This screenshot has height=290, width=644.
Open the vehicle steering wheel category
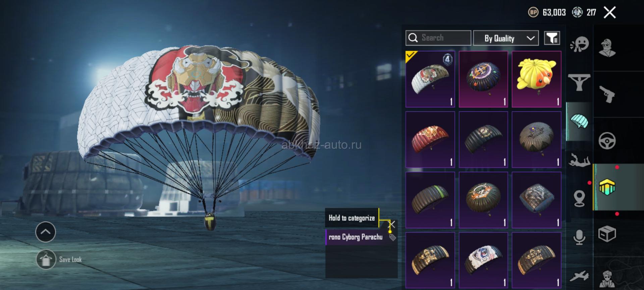point(607,141)
